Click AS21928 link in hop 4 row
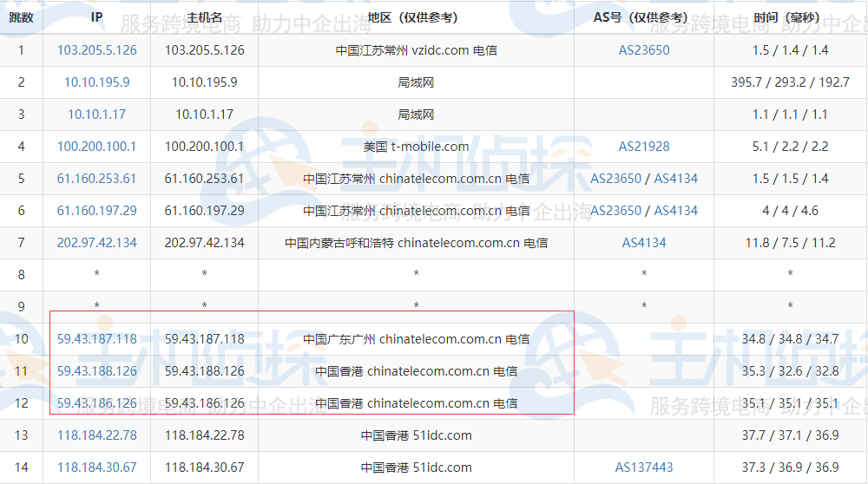868x484 pixels. 644,147
